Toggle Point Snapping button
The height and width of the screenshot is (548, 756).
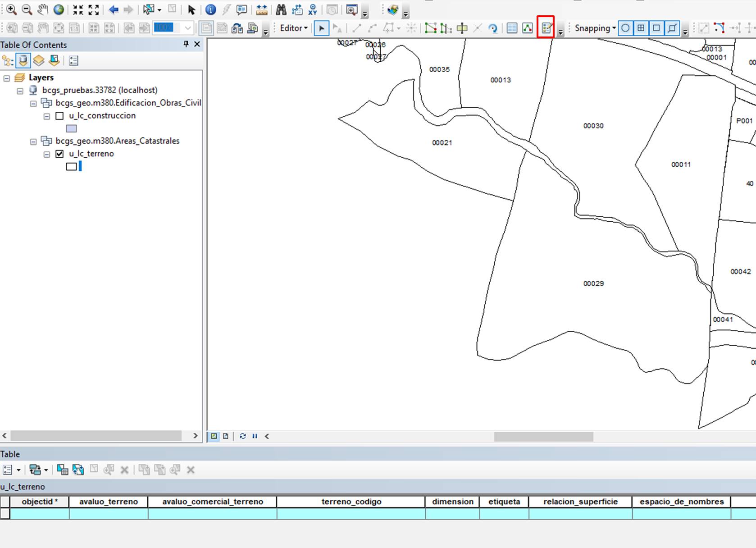625,28
